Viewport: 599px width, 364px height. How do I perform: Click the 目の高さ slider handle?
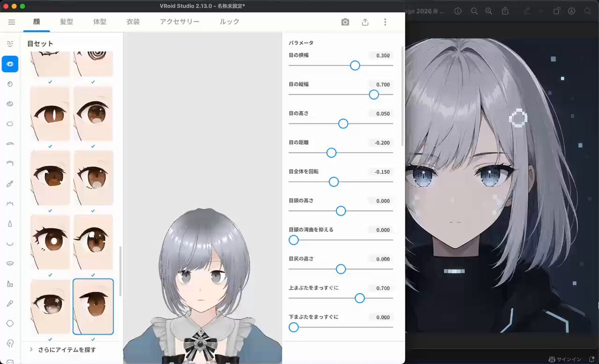pos(343,124)
